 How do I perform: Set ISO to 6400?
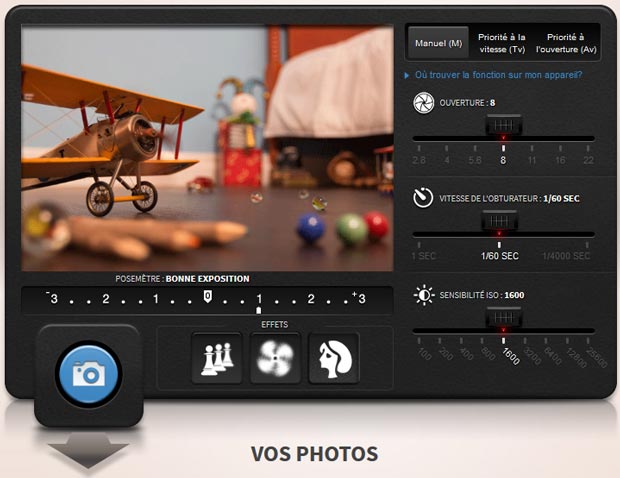553,355
